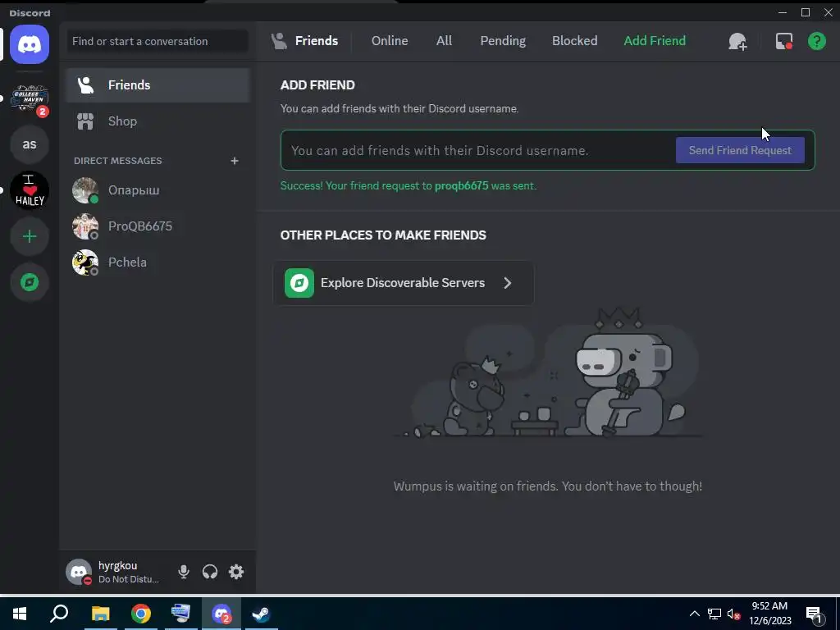Click ProQB6675 avatar in direct messages
840x630 pixels.
click(x=85, y=226)
